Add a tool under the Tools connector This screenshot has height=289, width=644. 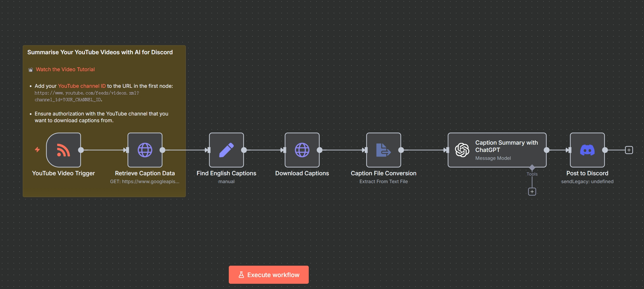point(532,192)
